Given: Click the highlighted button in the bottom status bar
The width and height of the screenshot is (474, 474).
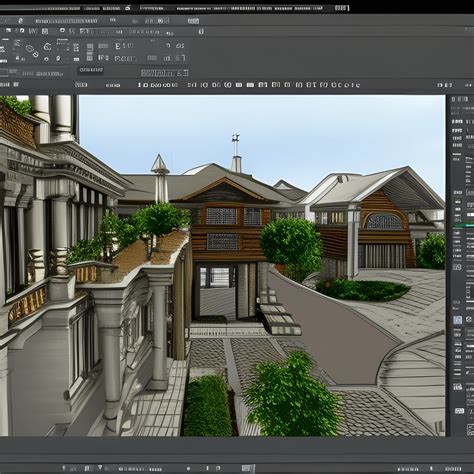Looking at the screenshot, I should (248, 468).
